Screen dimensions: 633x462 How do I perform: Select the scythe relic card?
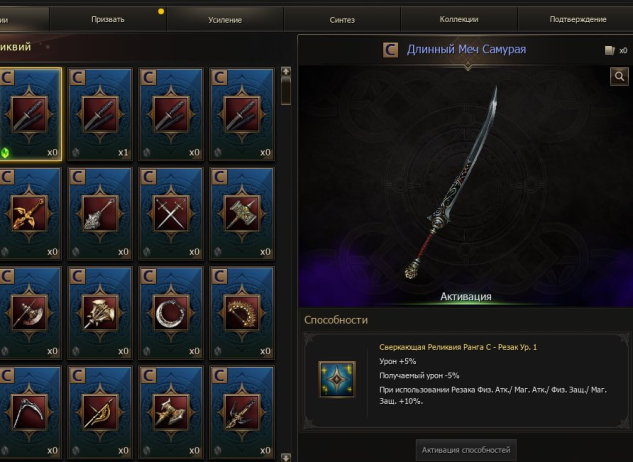[x=29, y=412]
